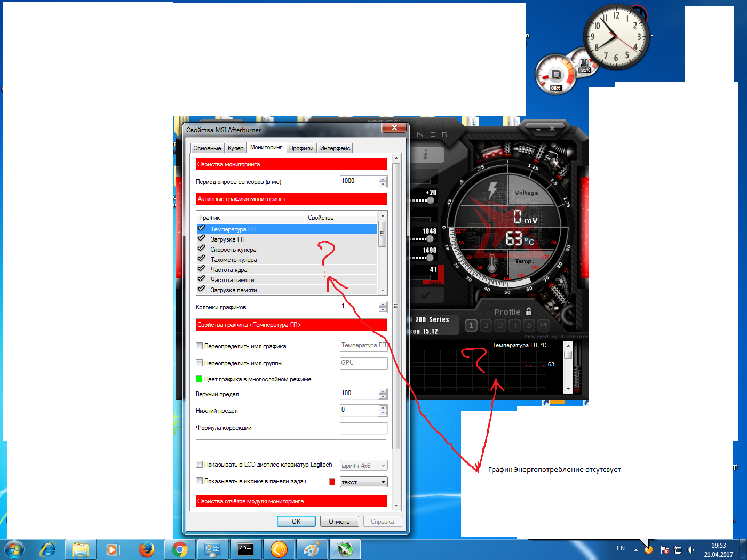Open the CPU meter desktop gadget

[x=556, y=75]
